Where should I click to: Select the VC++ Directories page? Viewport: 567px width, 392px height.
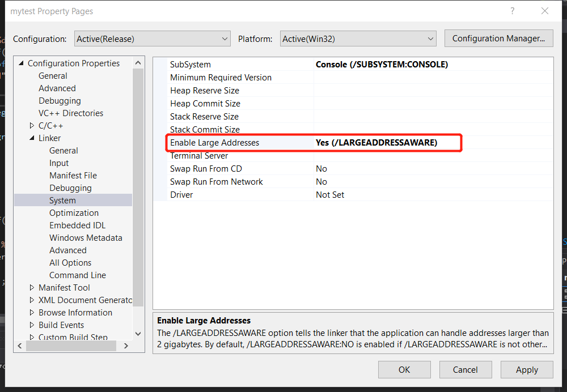pos(70,113)
